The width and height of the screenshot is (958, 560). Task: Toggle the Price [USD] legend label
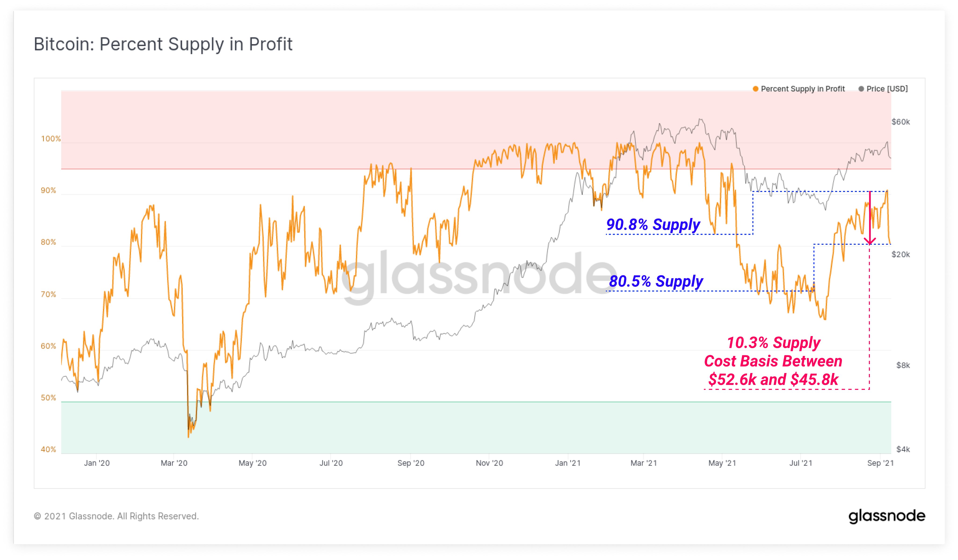[887, 89]
